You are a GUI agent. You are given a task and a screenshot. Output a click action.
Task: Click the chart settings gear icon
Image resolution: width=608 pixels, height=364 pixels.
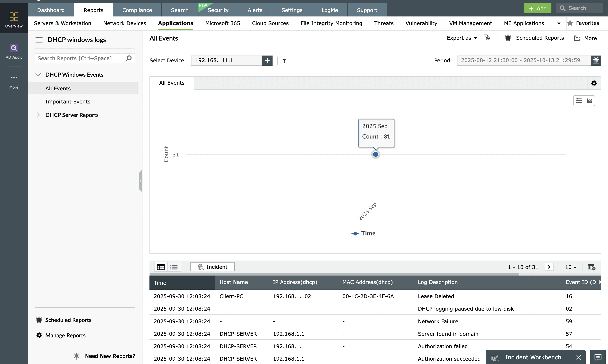tap(594, 83)
